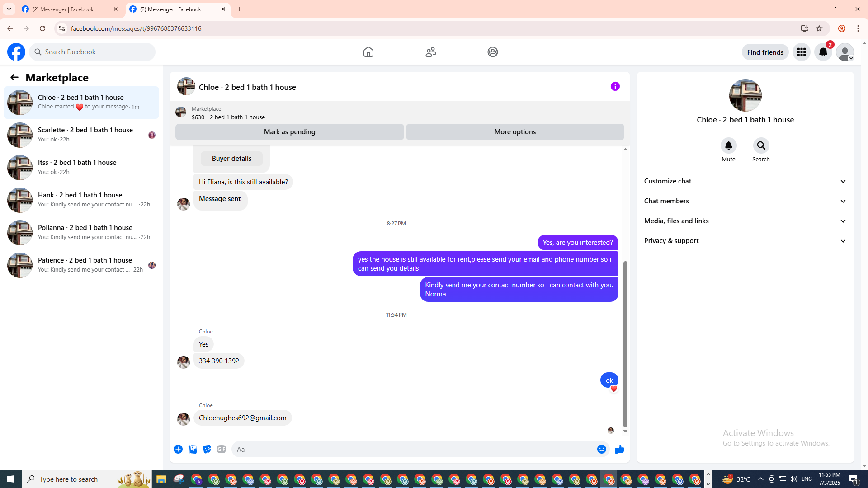Open the Facebook Home icon
This screenshot has height=488, width=868.
coord(368,52)
